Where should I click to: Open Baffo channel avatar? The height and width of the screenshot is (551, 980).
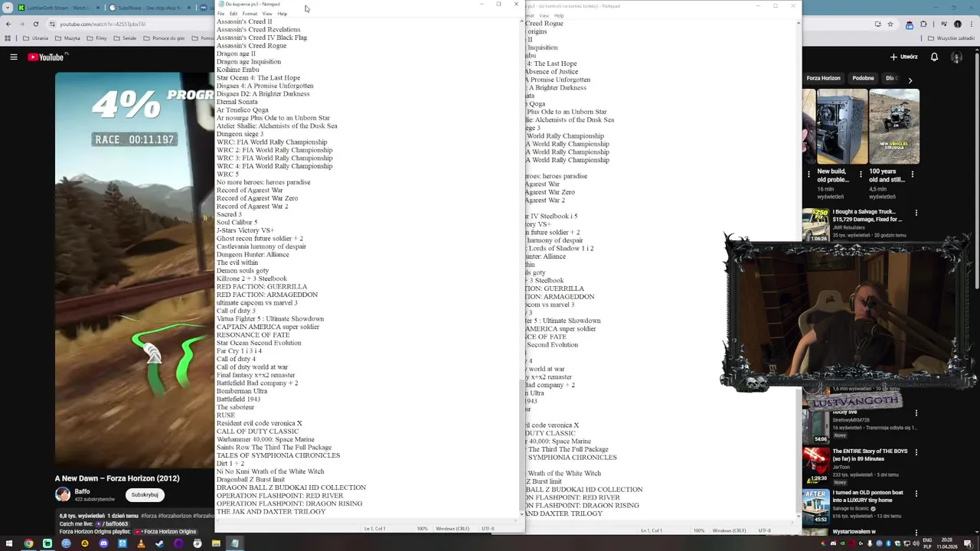click(x=63, y=494)
